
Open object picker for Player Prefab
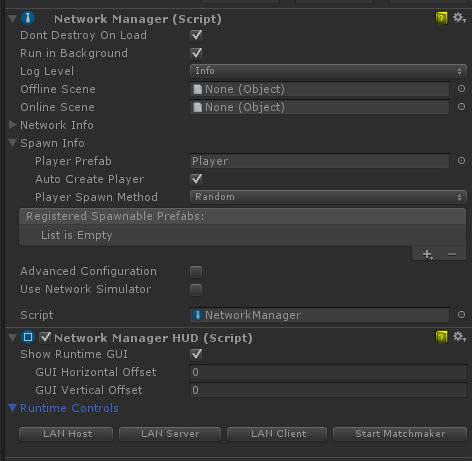tap(461, 161)
